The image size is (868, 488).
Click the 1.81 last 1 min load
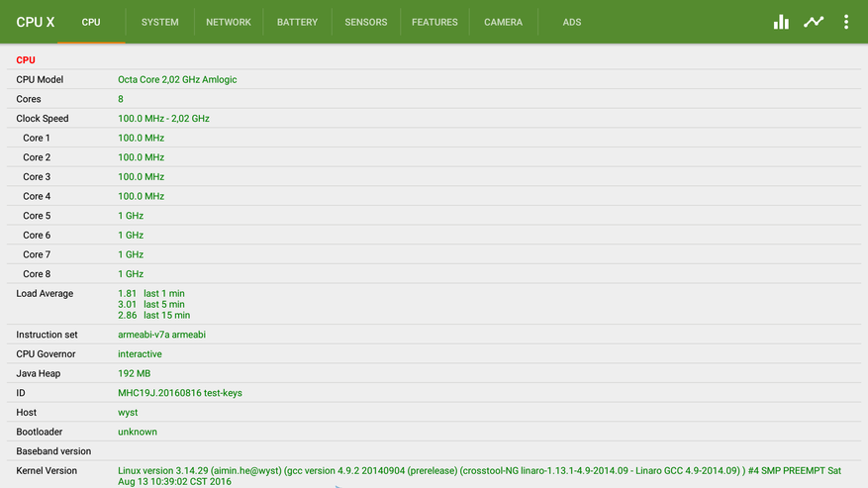[x=151, y=294]
